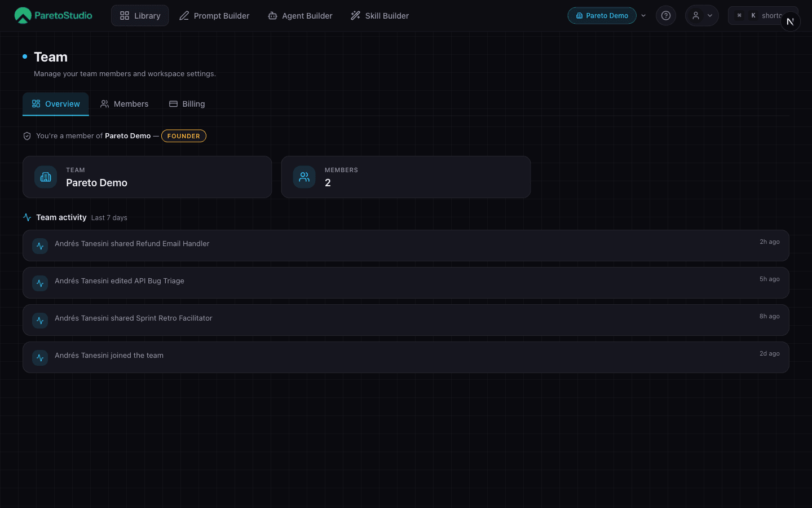The width and height of the screenshot is (812, 508).
Task: Open the user account dropdown
Action: pos(702,16)
